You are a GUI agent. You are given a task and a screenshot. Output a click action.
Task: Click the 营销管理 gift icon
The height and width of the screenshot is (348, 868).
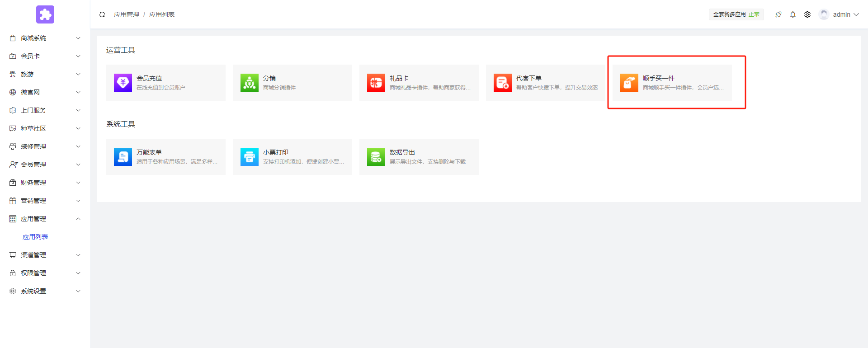tap(13, 201)
